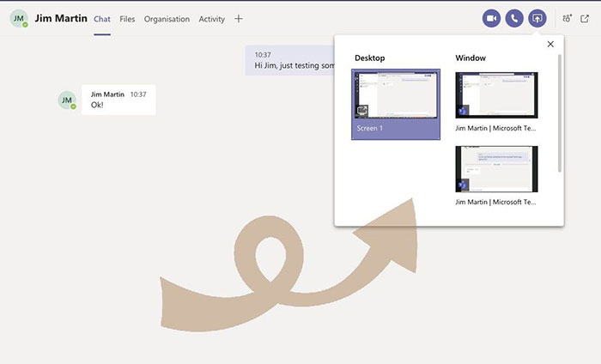
Task: Click the JM avatar beside the Ok! message
Action: 67,100
